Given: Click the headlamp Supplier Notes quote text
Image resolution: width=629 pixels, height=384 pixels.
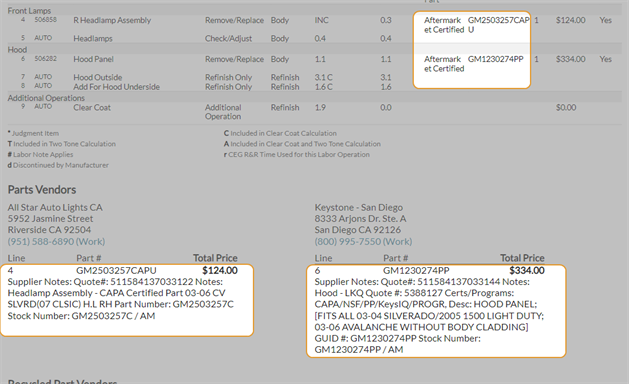Looking at the screenshot, I should pos(120,299).
